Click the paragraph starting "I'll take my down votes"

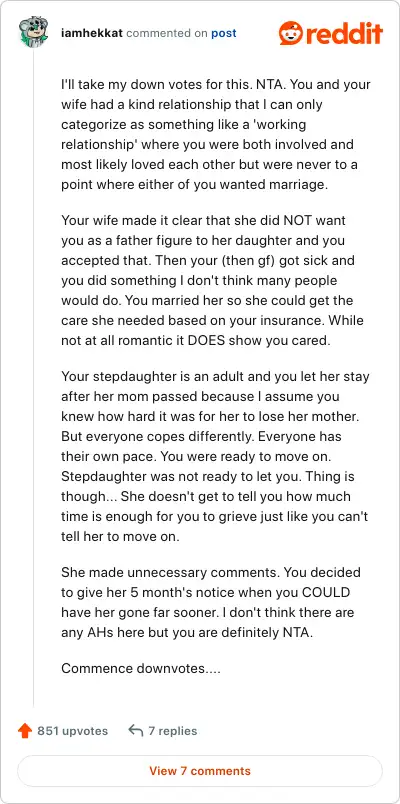216,134
